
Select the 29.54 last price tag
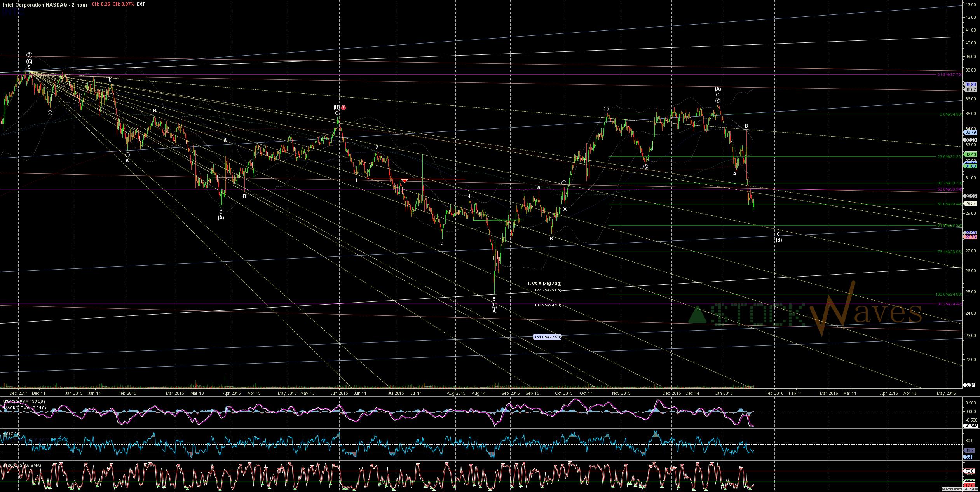[x=970, y=203]
